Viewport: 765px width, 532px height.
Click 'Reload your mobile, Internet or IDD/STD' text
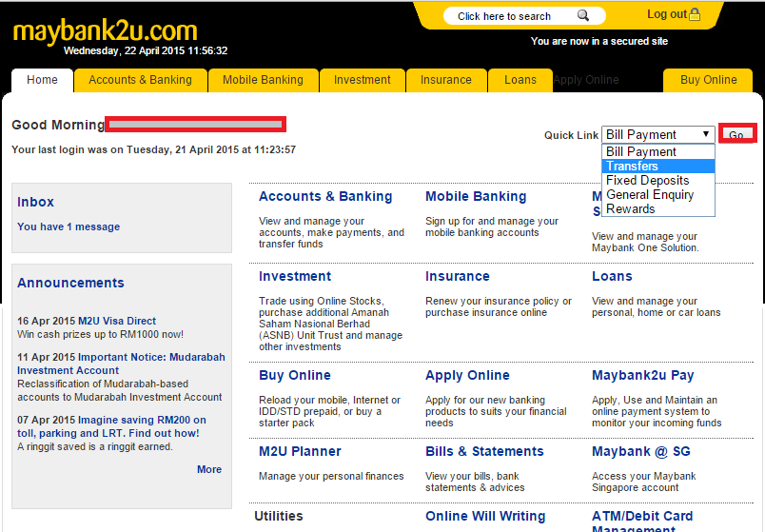tap(329, 411)
